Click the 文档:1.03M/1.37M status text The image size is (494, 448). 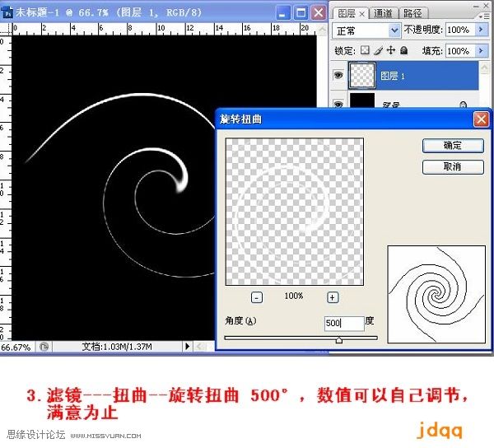[x=117, y=347]
